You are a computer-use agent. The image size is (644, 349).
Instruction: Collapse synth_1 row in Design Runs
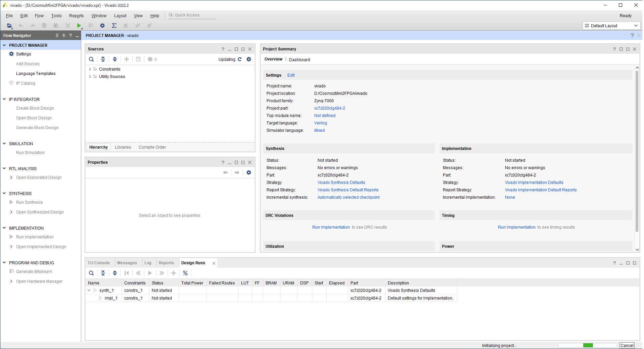coord(89,290)
